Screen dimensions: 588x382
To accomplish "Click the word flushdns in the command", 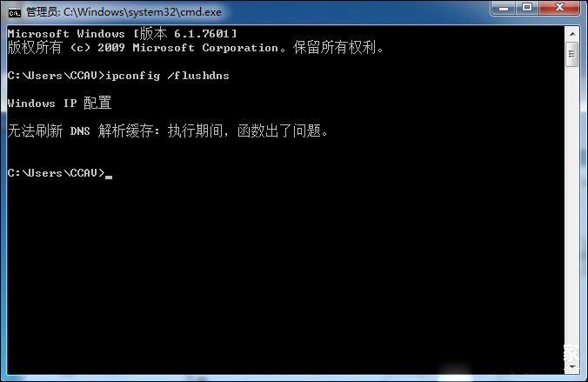I will [x=202, y=76].
